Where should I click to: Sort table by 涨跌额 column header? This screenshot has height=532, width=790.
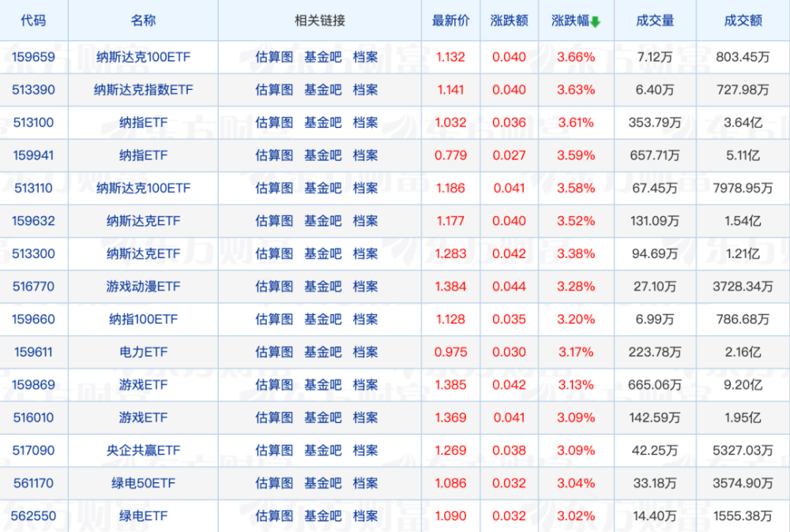(x=509, y=21)
